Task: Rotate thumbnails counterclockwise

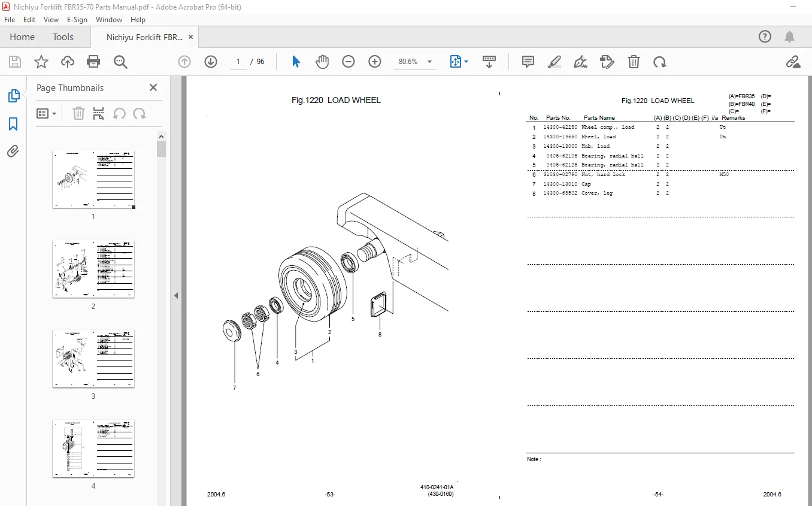Action: 119,113
